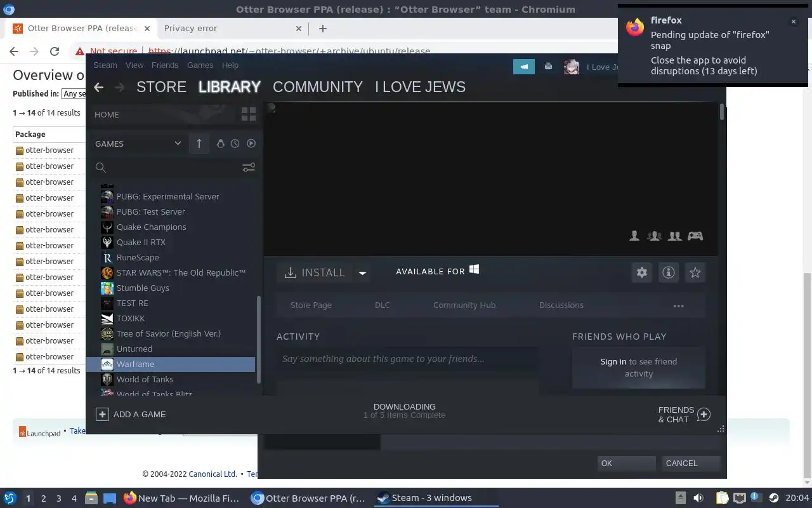Click the library search magnifier icon
The image size is (812, 508).
[100, 167]
